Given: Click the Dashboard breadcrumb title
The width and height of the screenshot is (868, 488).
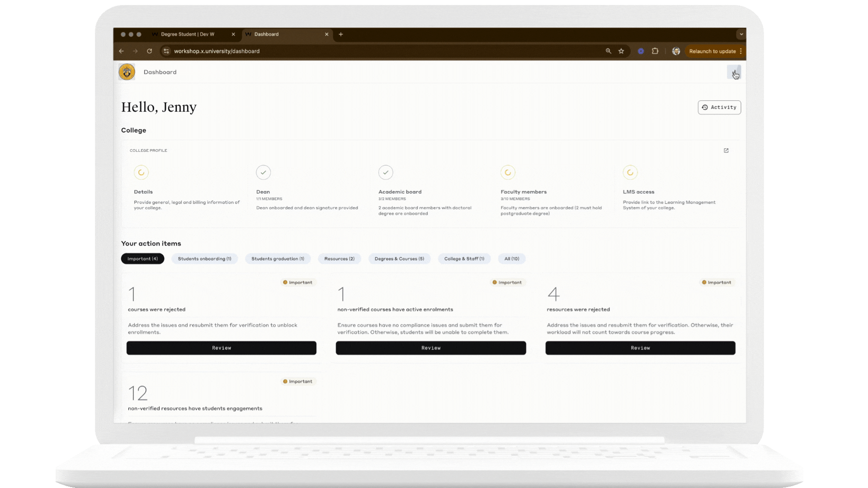Looking at the screenshot, I should [x=160, y=72].
